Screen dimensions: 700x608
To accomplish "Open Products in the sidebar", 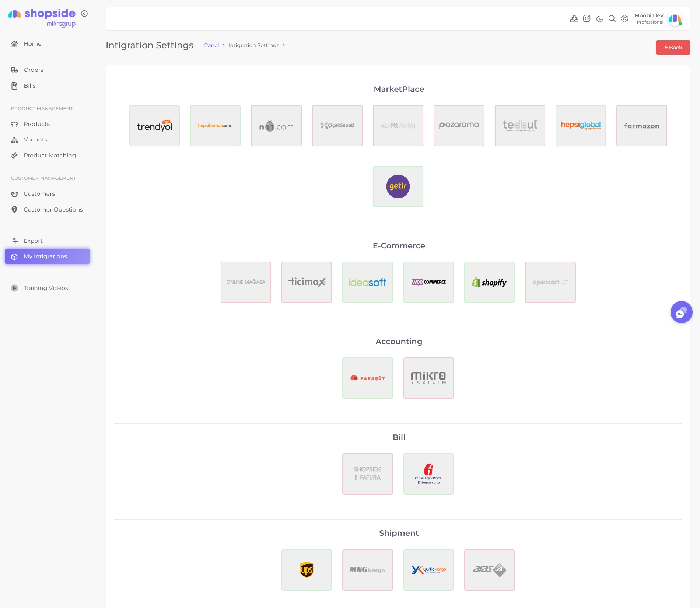I will (47, 124).
